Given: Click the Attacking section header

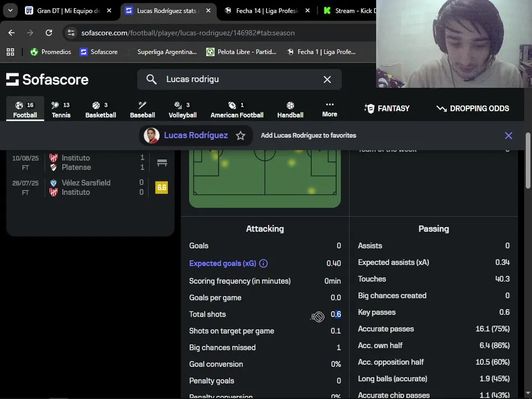Looking at the screenshot, I should (265, 229).
